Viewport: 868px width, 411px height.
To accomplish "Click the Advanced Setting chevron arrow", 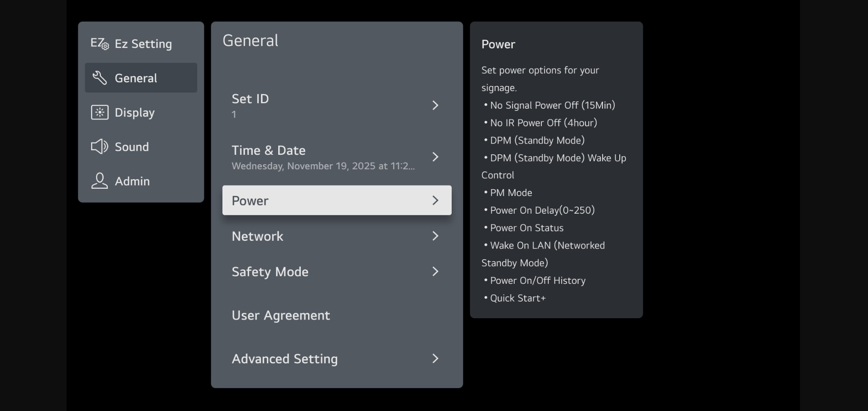I will 435,358.
